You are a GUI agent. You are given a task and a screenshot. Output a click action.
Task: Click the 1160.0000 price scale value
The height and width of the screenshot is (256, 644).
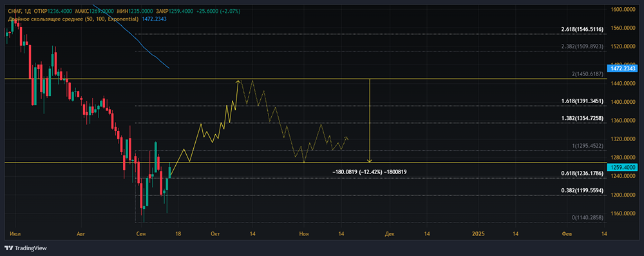(622, 213)
